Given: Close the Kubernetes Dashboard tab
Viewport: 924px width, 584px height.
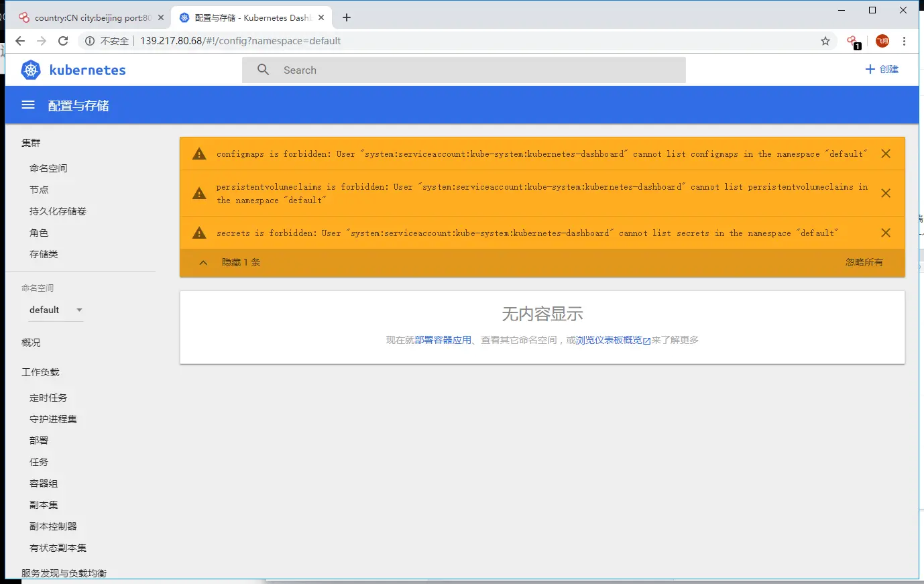Looking at the screenshot, I should coord(322,17).
